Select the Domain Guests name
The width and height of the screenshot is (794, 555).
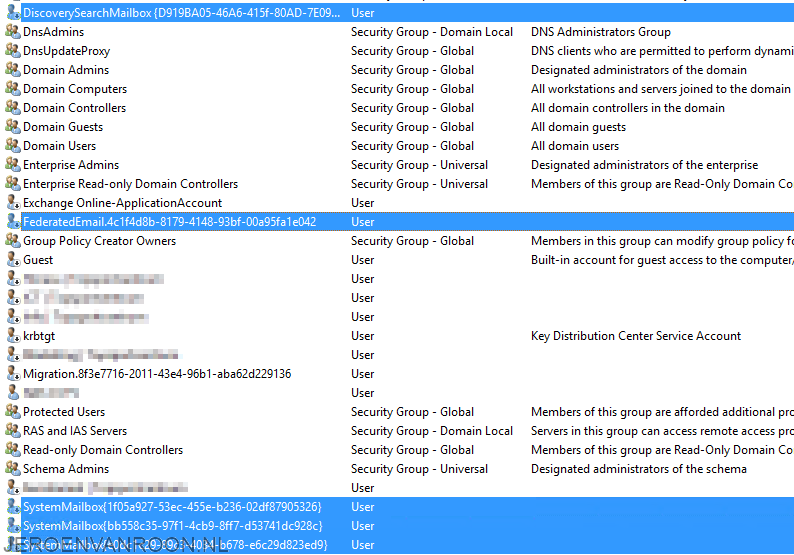point(63,127)
